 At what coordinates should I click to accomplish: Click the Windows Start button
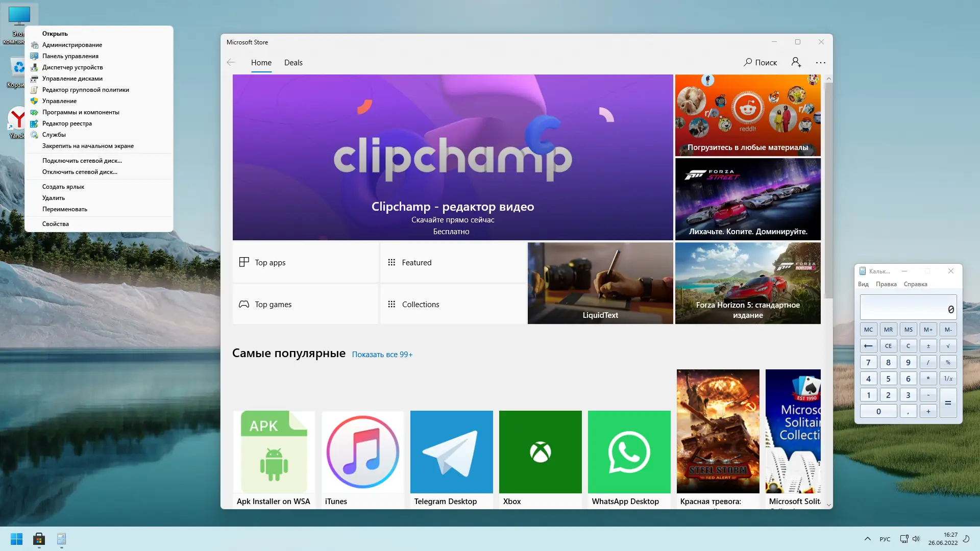point(16,539)
